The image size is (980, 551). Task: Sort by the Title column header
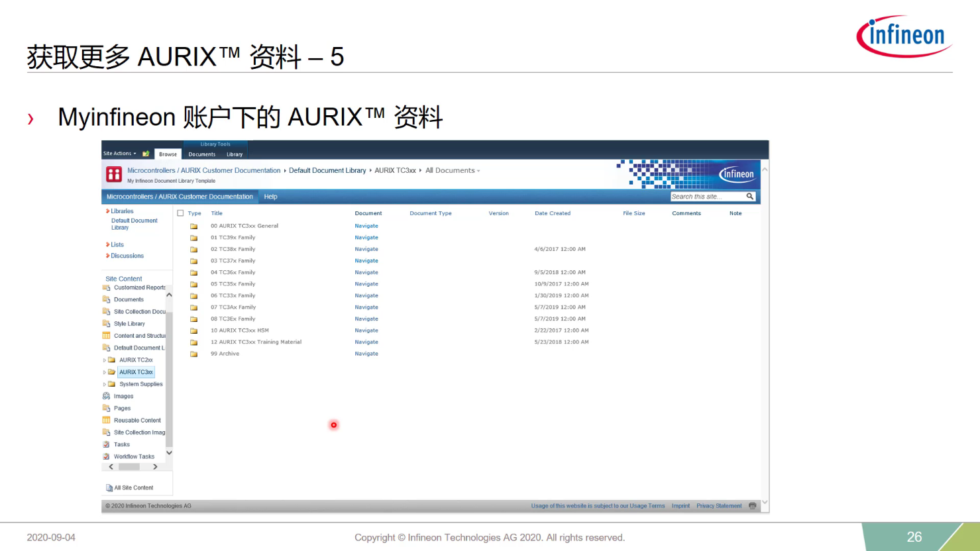217,213
